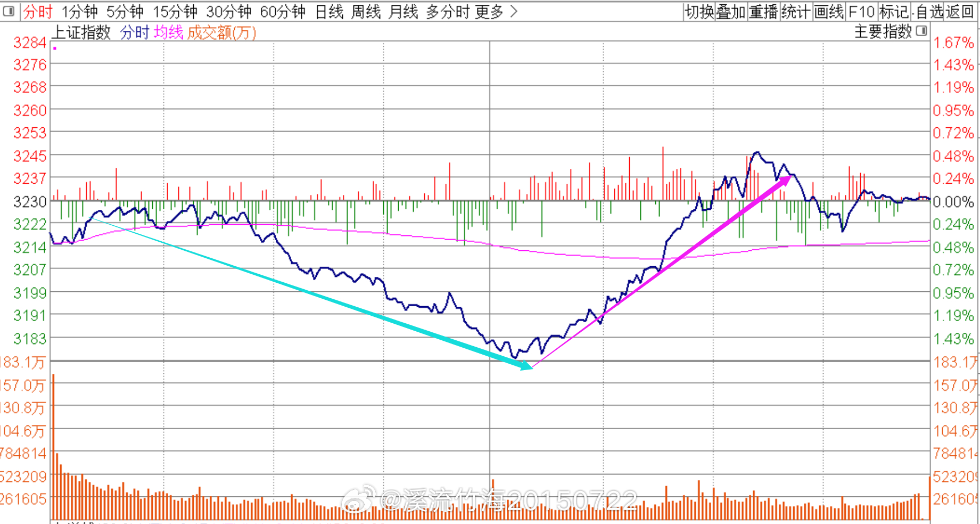Click the 切换 button
Viewport: 980px width, 524px height.
(699, 12)
